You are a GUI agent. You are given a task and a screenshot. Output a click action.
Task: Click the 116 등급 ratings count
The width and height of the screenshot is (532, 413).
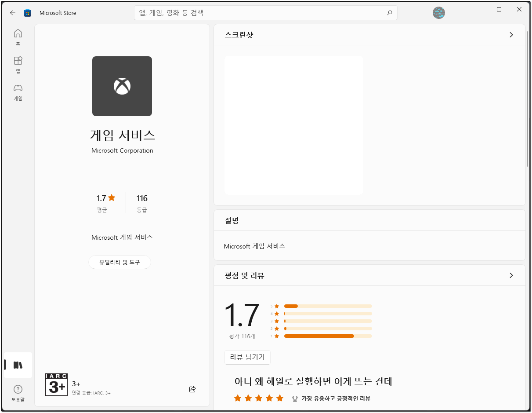(142, 203)
